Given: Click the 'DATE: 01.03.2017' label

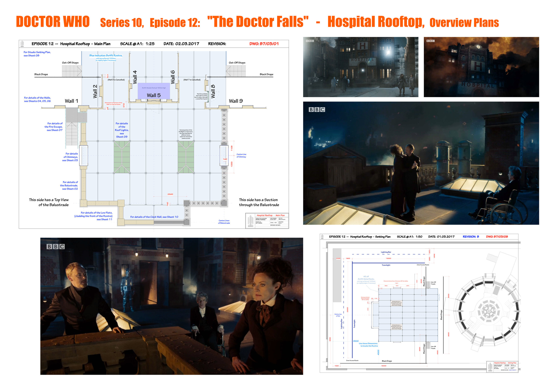Looking at the screenshot, I should [441, 237].
